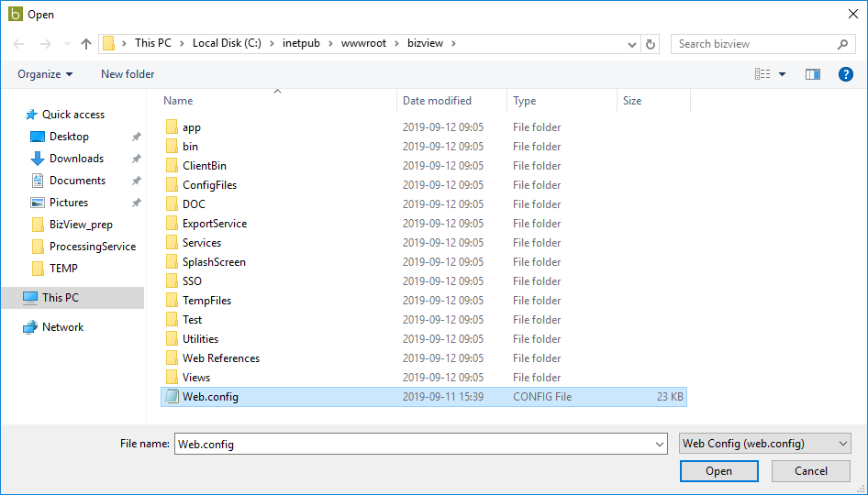The width and height of the screenshot is (868, 495).
Task: Go forward using the Forward arrow
Action: click(45, 44)
